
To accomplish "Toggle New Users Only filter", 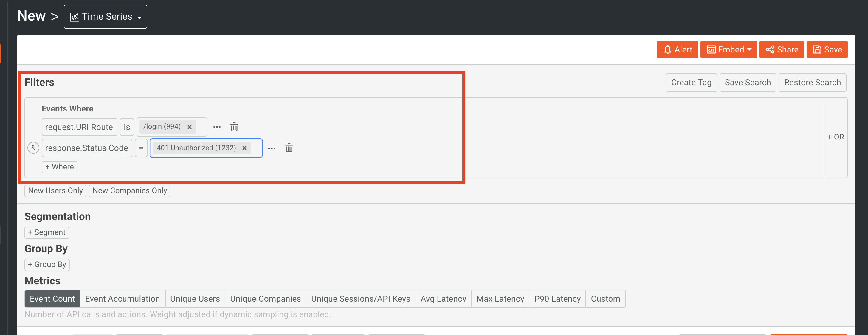I will (x=55, y=191).
